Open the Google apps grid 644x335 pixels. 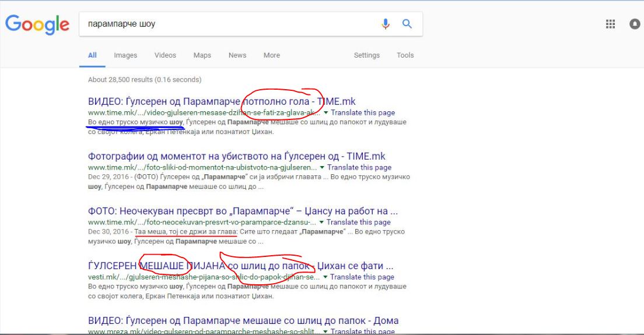coord(610,24)
